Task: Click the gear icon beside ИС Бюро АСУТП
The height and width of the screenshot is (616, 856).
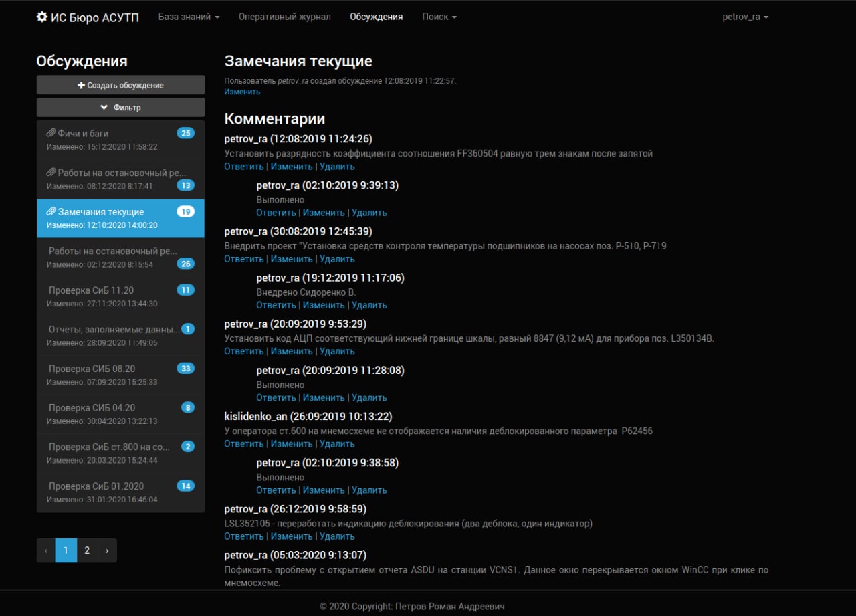Action: point(42,17)
